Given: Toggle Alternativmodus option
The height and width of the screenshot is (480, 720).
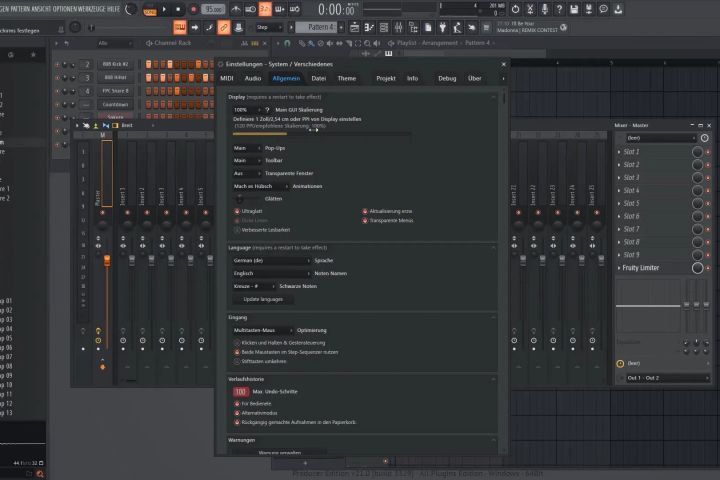Looking at the screenshot, I should point(237,413).
